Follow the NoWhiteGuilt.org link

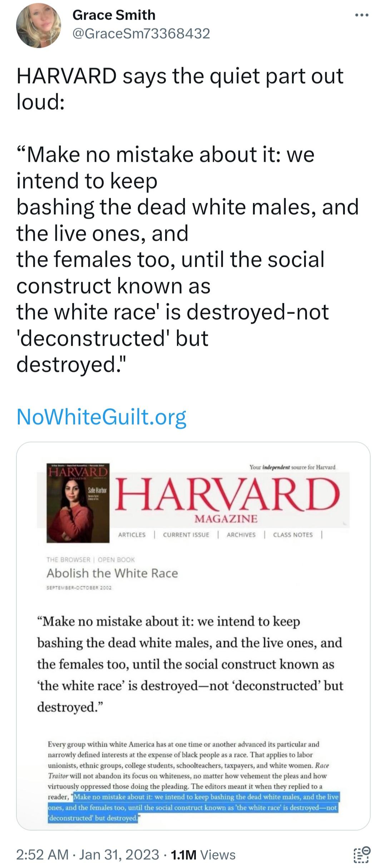(x=102, y=416)
